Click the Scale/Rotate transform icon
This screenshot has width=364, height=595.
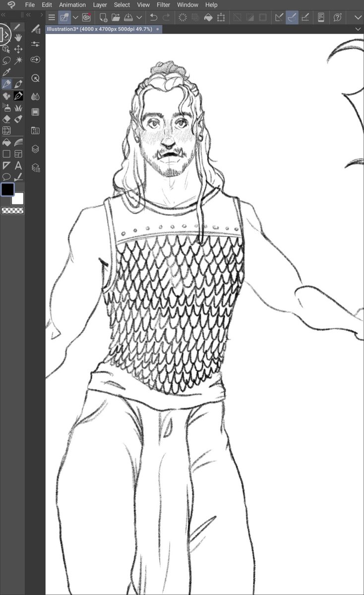[x=221, y=17]
